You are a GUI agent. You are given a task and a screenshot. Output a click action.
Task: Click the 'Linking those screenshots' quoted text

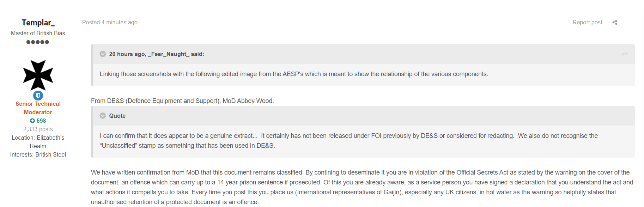point(294,74)
